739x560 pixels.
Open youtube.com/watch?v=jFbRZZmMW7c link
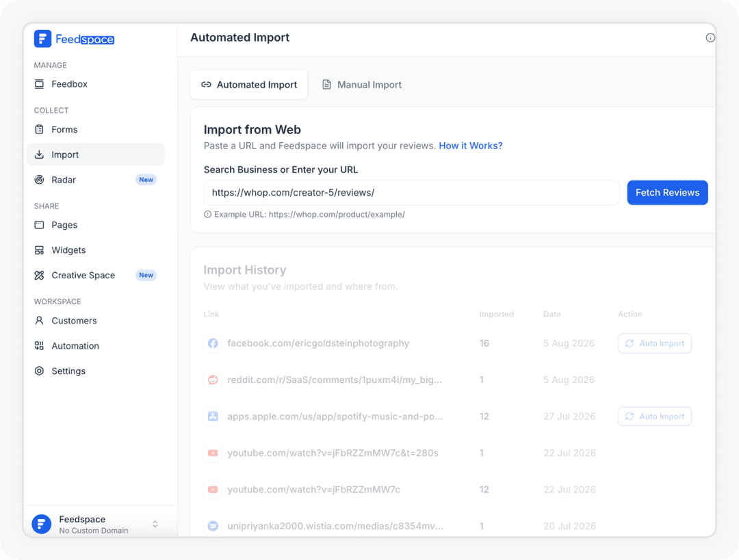313,490
